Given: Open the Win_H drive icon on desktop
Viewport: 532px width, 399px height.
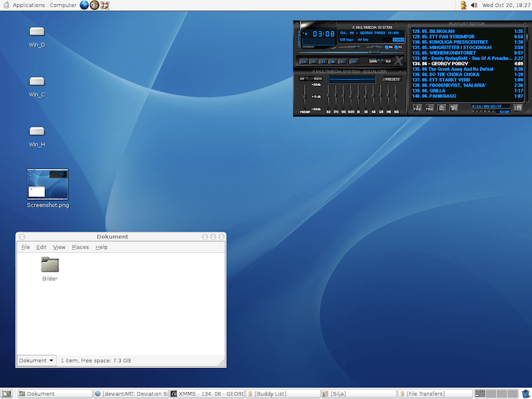Looking at the screenshot, I should pyautogui.click(x=37, y=132).
